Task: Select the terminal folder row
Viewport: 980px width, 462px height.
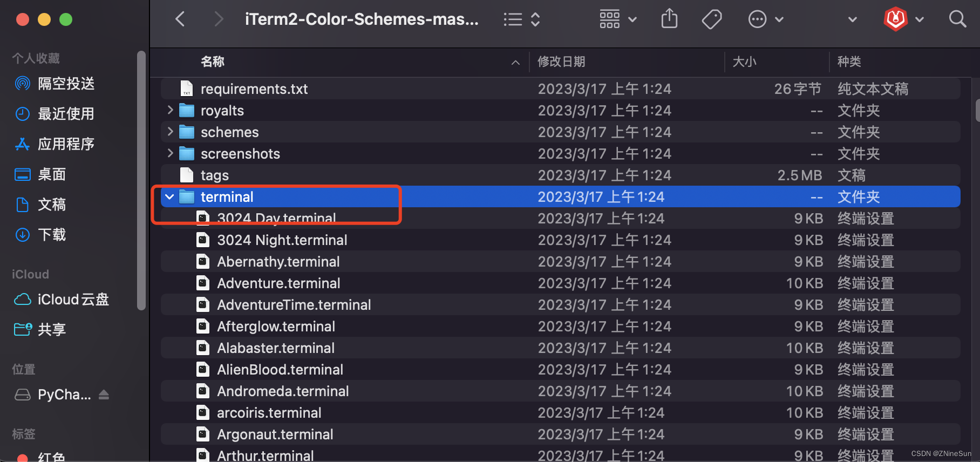Action: (560, 196)
